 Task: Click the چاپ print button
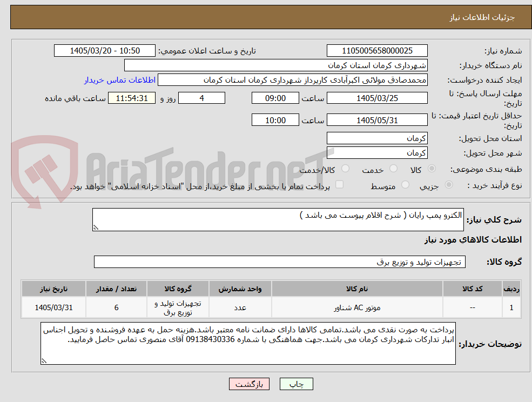296,384
